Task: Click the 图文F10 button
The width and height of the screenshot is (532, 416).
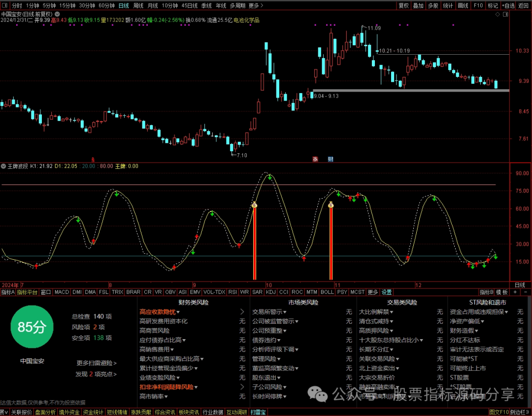Action: point(499,412)
